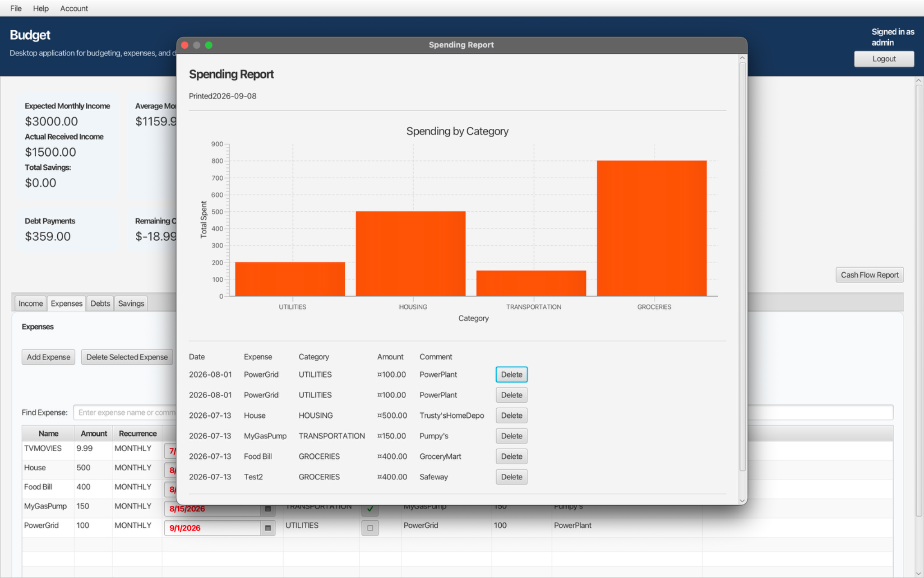Click the GROCERIES bar in chart
924x578 pixels.
coord(651,228)
